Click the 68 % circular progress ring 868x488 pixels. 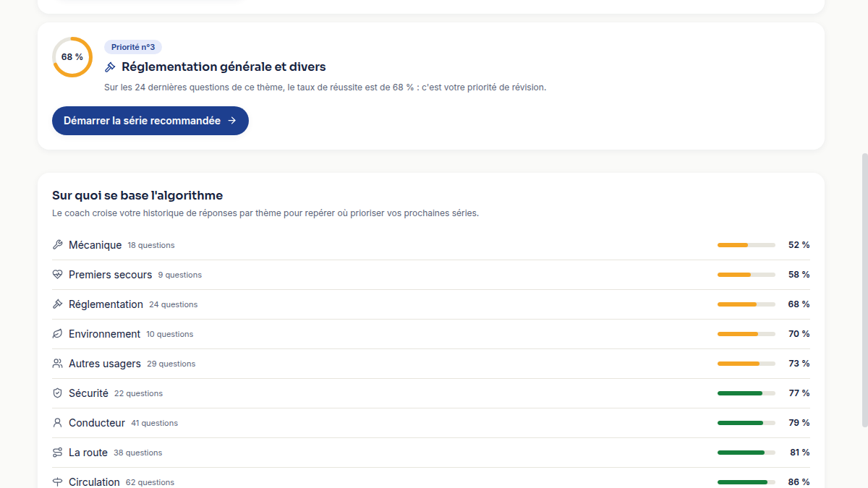pos(72,57)
